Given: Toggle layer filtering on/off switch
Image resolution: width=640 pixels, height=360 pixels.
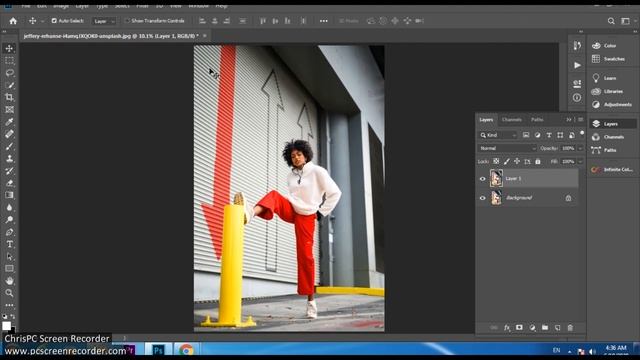Looking at the screenshot, I should click(x=582, y=133).
